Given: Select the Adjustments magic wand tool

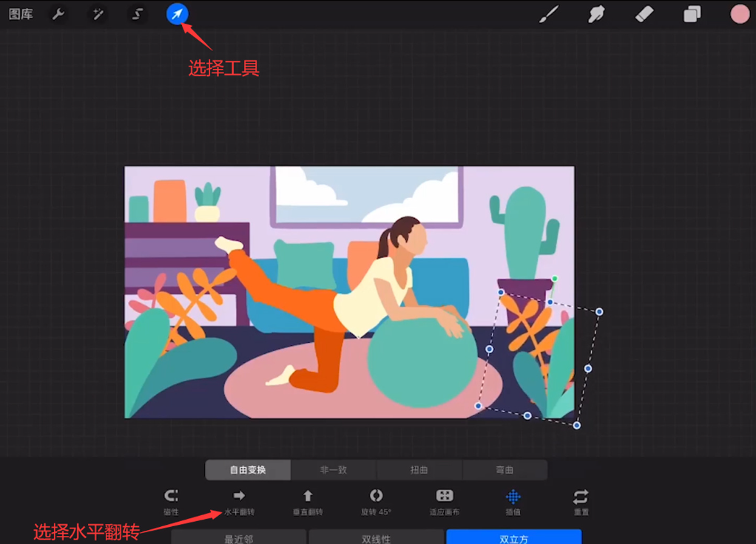Looking at the screenshot, I should 97,14.
